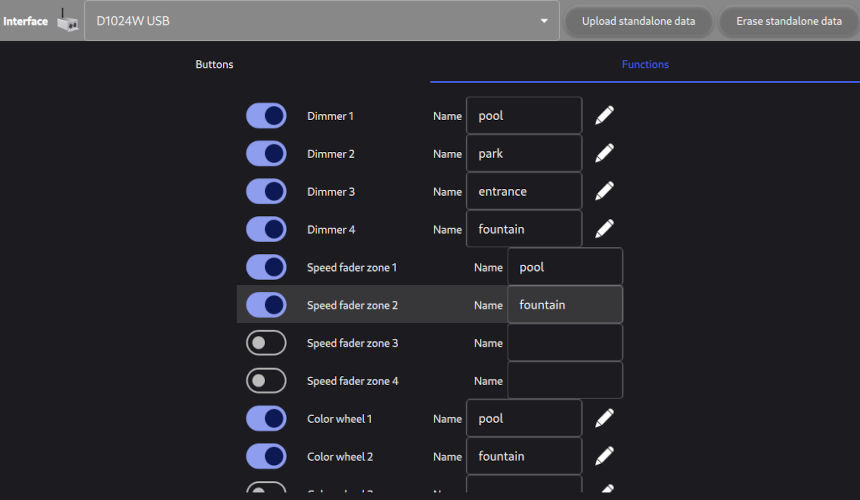Click the USB interface device icon
The width and height of the screenshot is (860, 500).
coord(67,21)
